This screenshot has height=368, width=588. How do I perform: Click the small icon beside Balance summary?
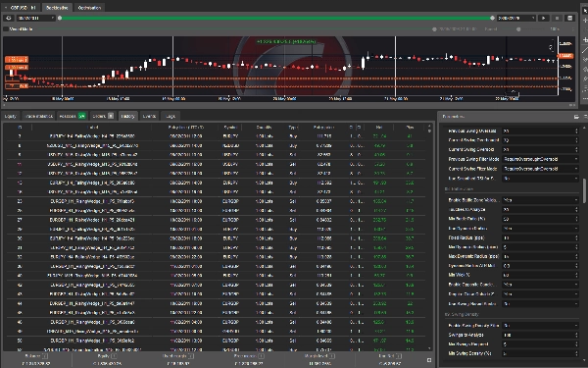[45, 356]
